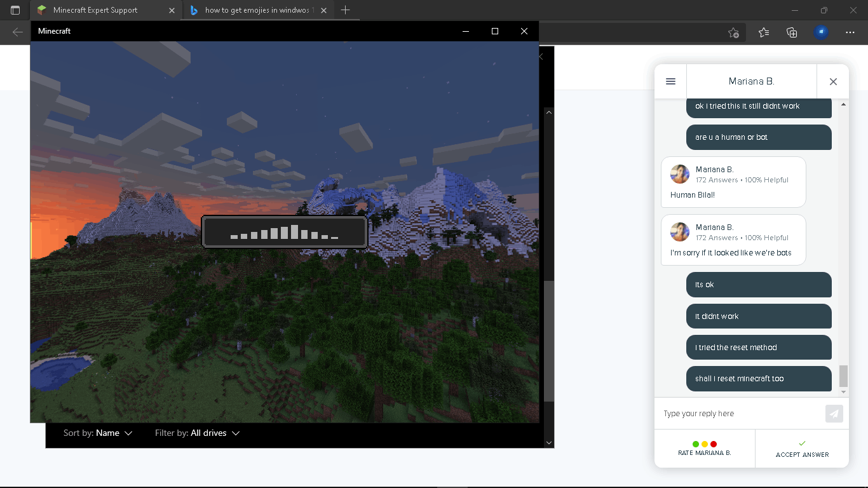Select the 'shall i reset minecraft too' message

[x=759, y=379]
